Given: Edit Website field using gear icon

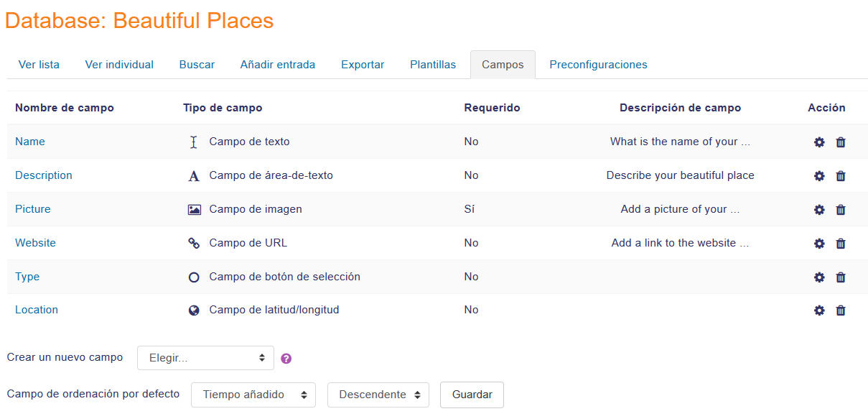Looking at the screenshot, I should click(819, 244).
